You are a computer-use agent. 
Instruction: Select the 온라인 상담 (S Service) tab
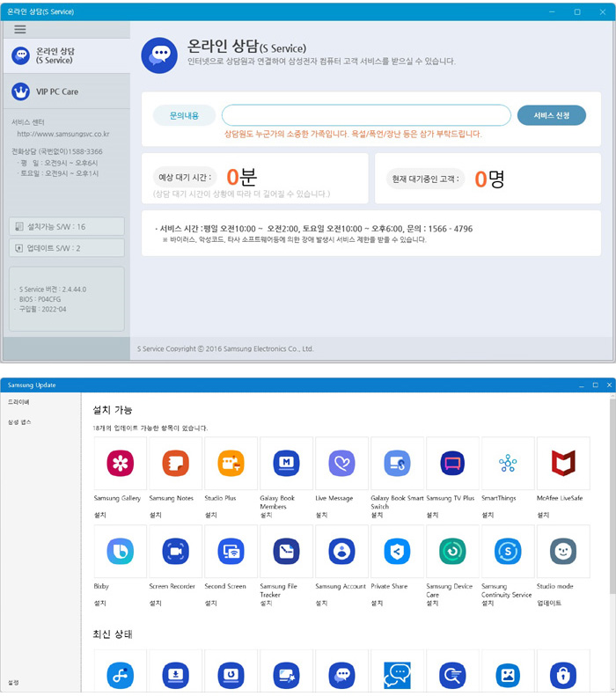pos(65,56)
